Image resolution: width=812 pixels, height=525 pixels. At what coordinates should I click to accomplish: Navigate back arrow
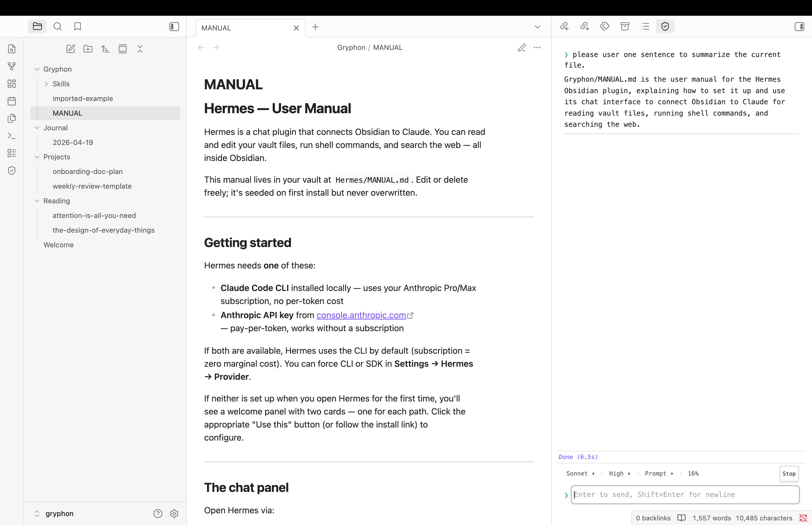[201, 48]
